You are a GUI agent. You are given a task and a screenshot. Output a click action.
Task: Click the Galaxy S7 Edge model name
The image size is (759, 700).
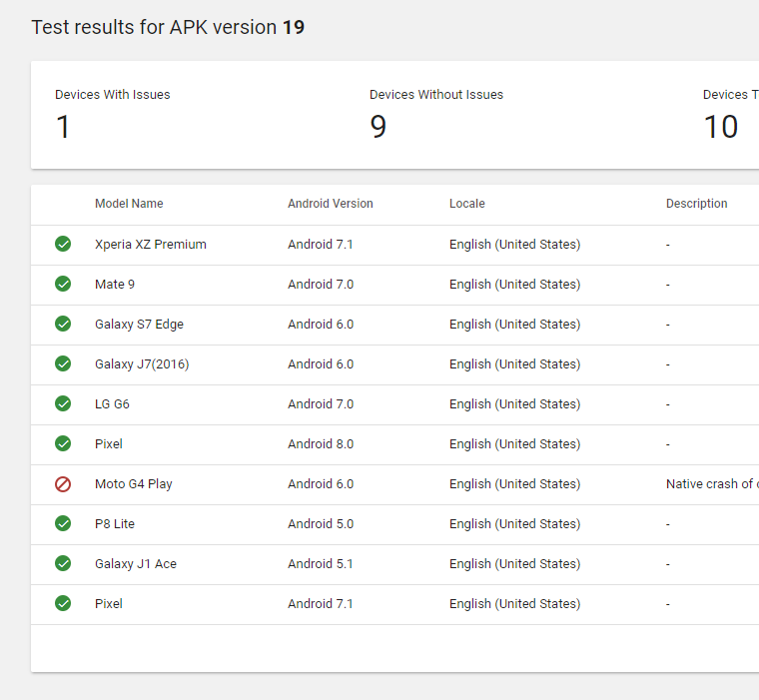point(139,325)
